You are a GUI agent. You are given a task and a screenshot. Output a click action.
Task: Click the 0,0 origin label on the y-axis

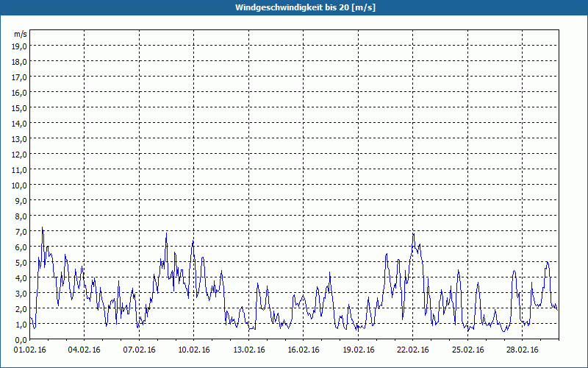20,339
